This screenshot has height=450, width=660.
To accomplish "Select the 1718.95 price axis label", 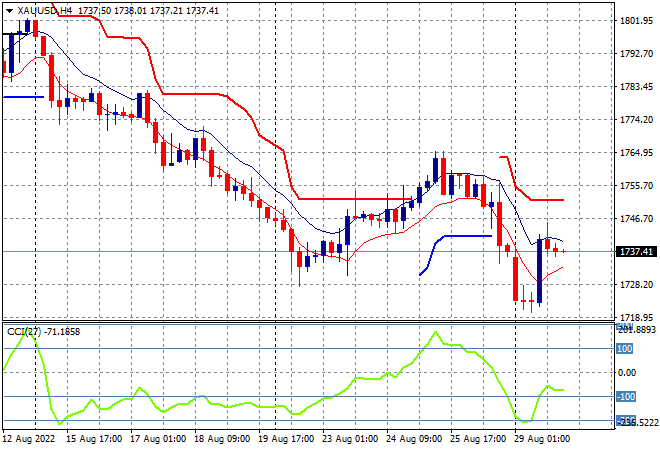I will click(x=636, y=317).
